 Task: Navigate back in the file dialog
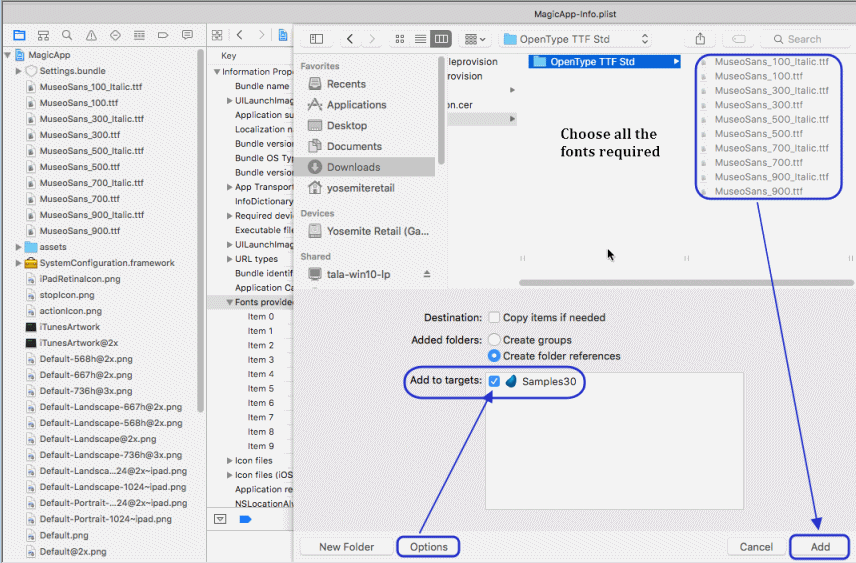[350, 39]
